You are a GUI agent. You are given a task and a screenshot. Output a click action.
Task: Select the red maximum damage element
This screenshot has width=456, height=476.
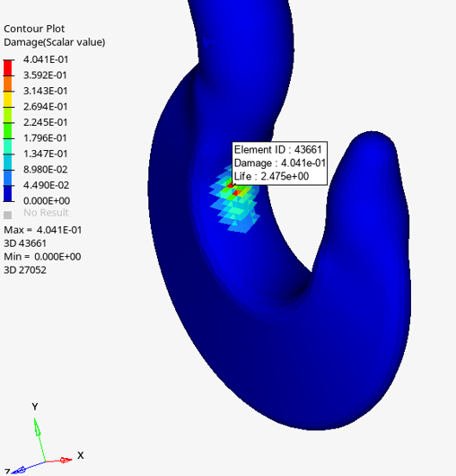230,185
